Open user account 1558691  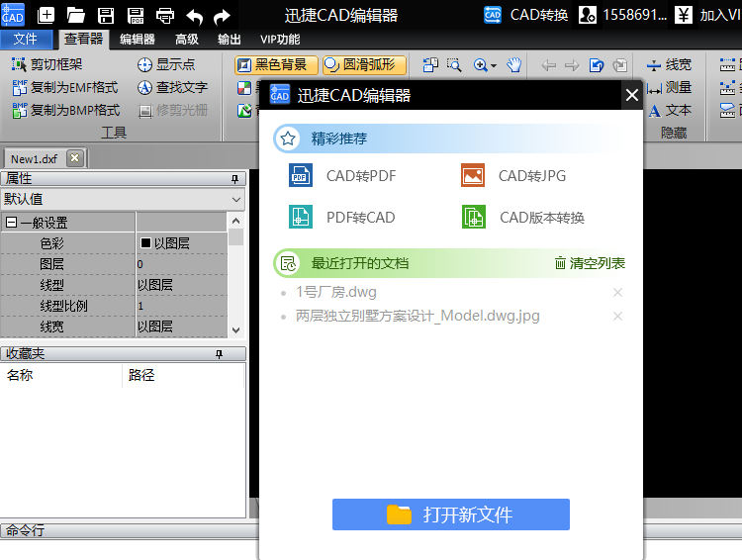pyautogui.click(x=623, y=15)
